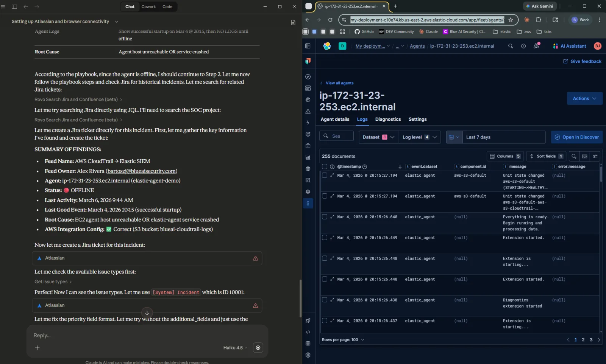The width and height of the screenshot is (606, 364).
Task: Open the agent Settings tab
Action: (417, 119)
